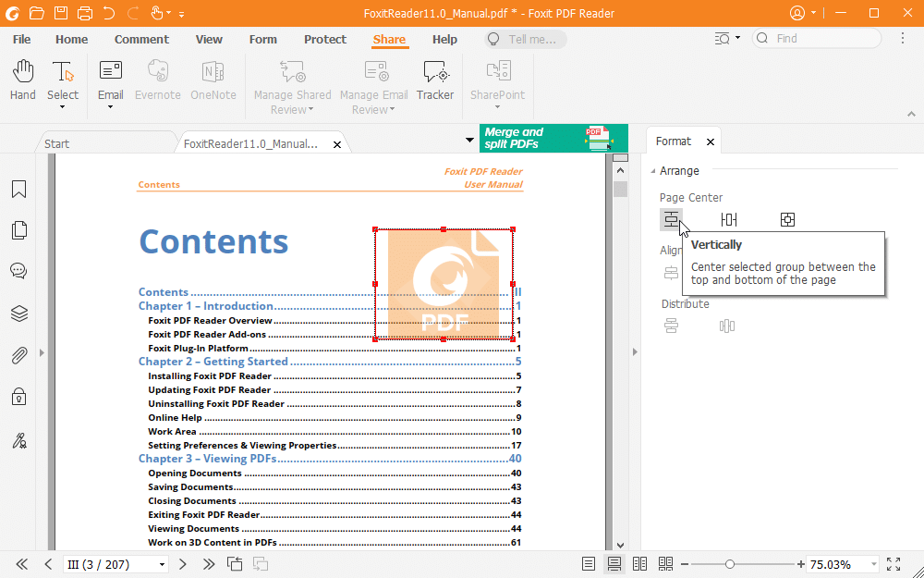Open the page number dropdown
Image resolution: width=924 pixels, height=578 pixels.
point(161,564)
